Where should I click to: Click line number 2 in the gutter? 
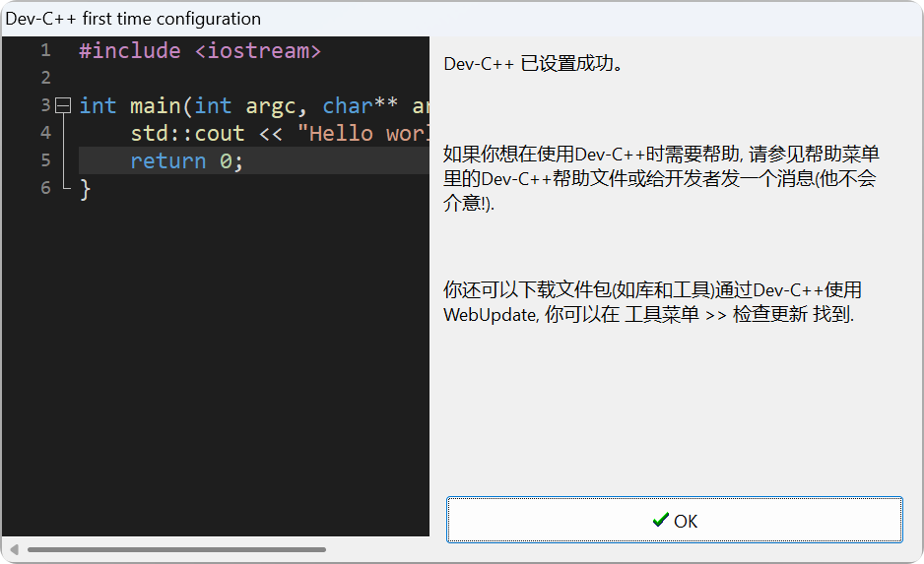pos(45,78)
